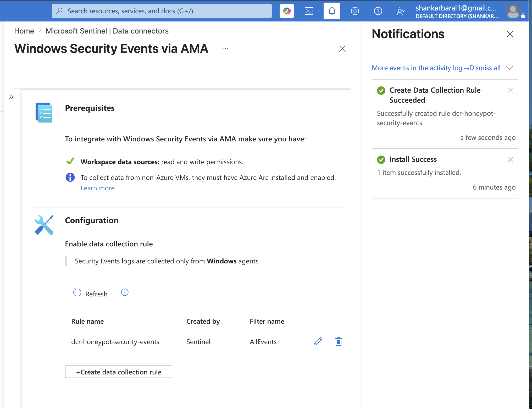The image size is (532, 409).
Task: Edit the dcr-honeypot-security-events rule
Action: (x=318, y=341)
